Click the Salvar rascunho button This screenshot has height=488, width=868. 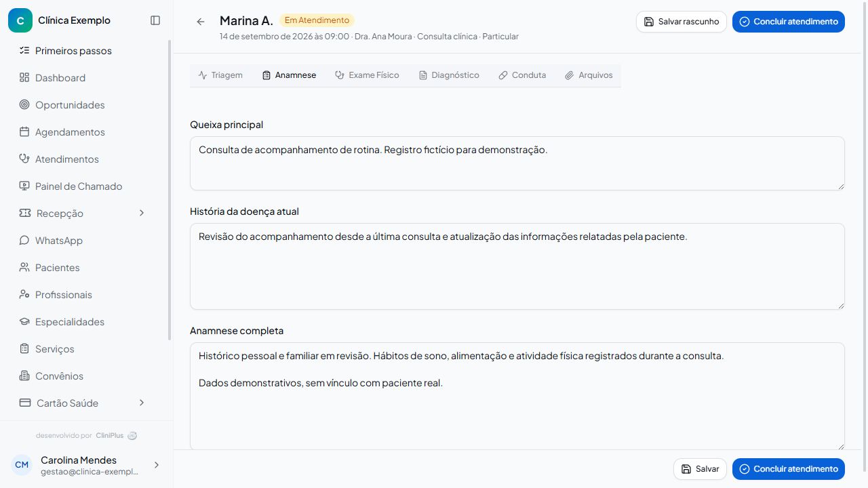point(682,22)
